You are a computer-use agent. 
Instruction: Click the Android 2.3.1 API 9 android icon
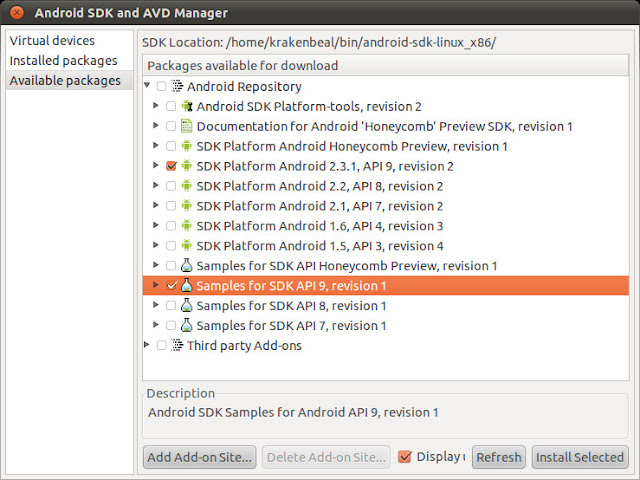187,166
